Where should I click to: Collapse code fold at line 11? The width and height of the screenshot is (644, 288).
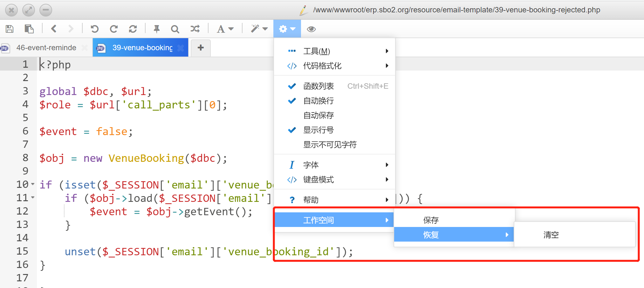[33, 197]
